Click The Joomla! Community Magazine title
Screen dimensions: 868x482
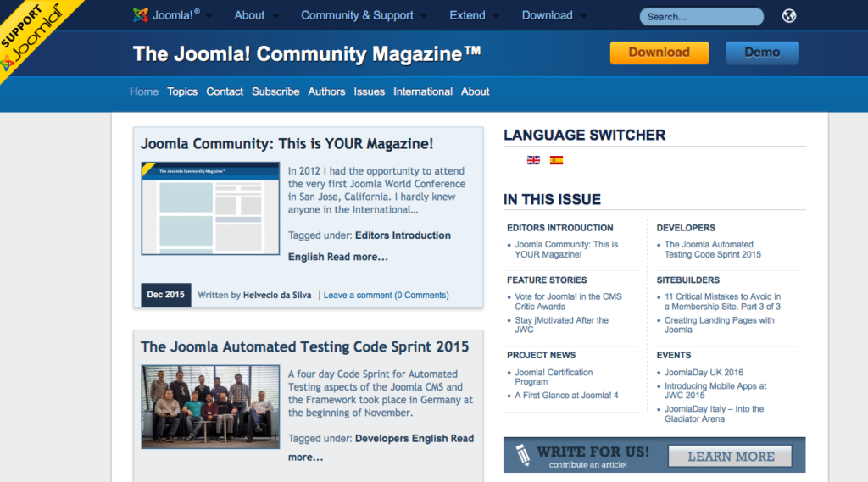[307, 53]
